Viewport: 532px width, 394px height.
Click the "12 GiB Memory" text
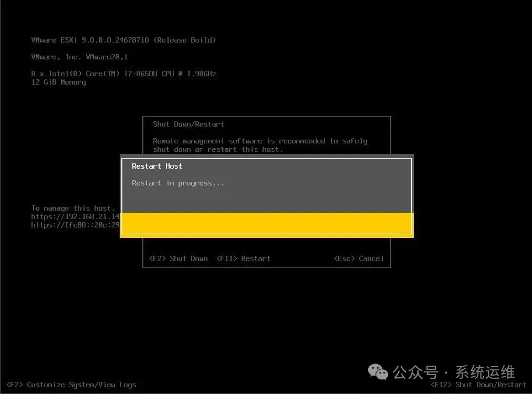pos(58,82)
